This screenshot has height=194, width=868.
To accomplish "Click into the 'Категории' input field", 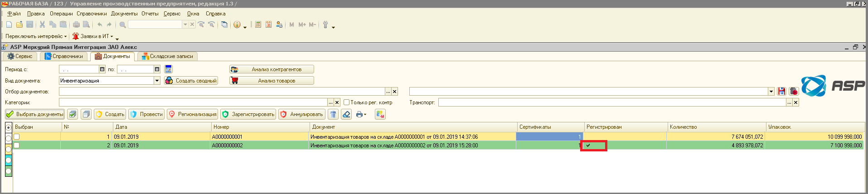I will tap(193, 102).
